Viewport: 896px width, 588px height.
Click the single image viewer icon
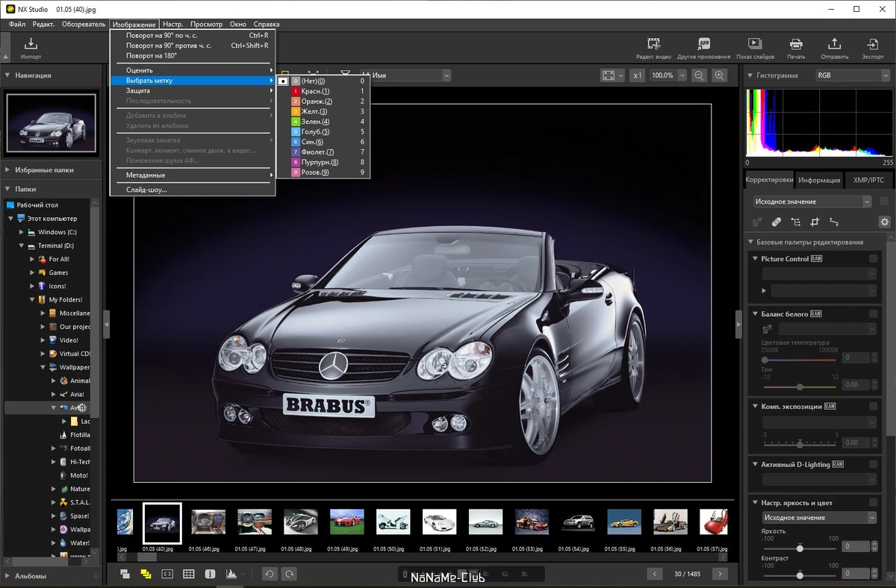point(167,574)
